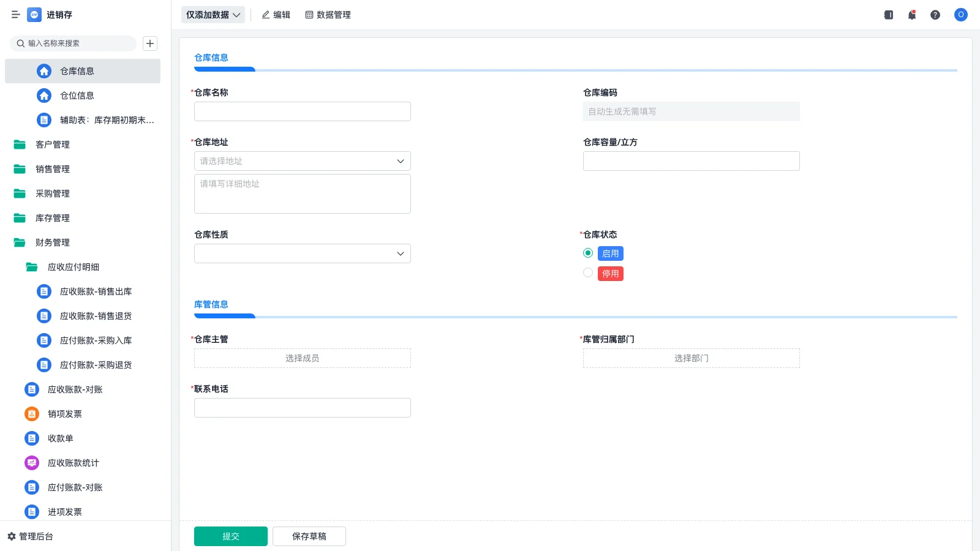Viewport: 980px width, 551px height.
Task: Select the 停用 radio button
Action: [588, 272]
